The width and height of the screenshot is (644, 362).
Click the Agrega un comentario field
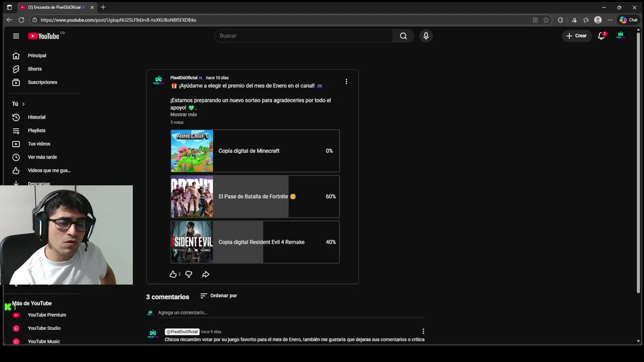291,313
